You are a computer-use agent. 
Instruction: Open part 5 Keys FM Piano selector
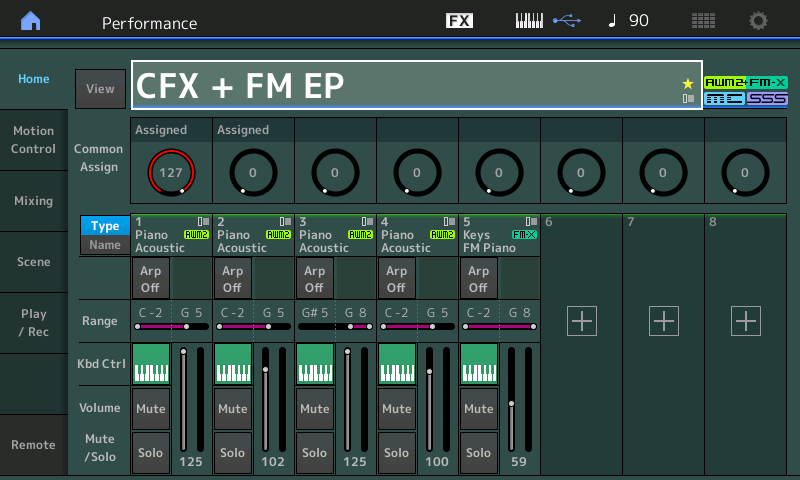(498, 235)
